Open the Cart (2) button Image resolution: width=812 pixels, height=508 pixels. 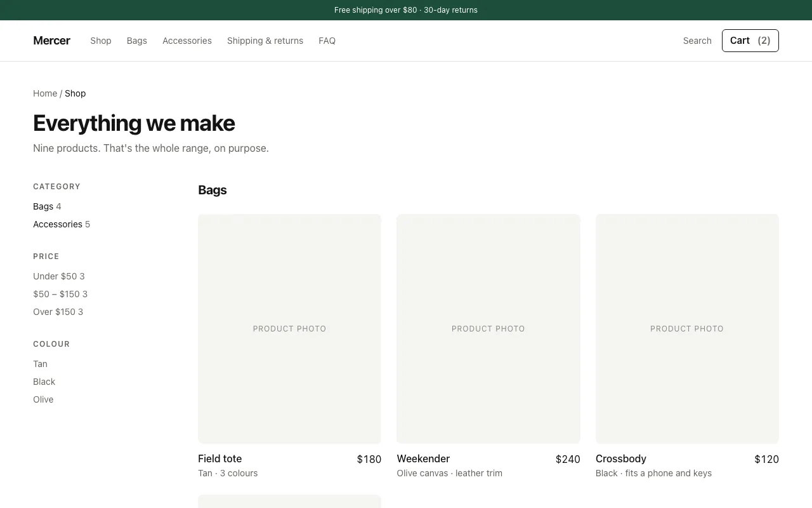(750, 41)
